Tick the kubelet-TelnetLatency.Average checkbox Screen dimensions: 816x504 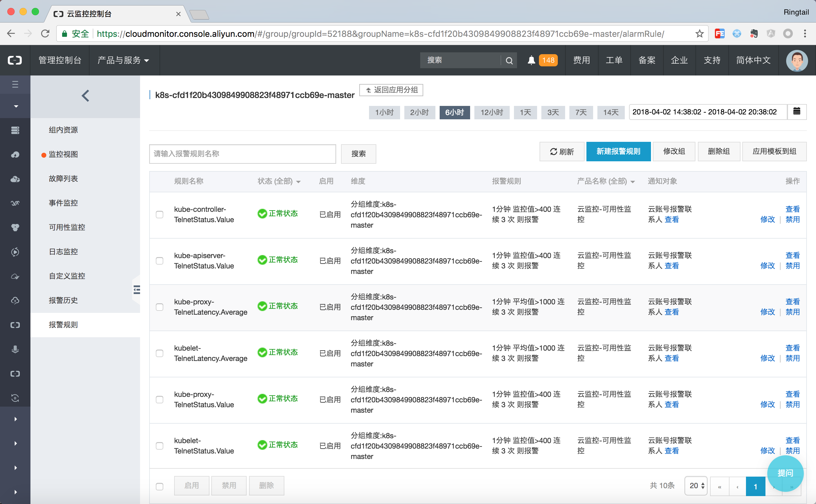[x=160, y=353]
